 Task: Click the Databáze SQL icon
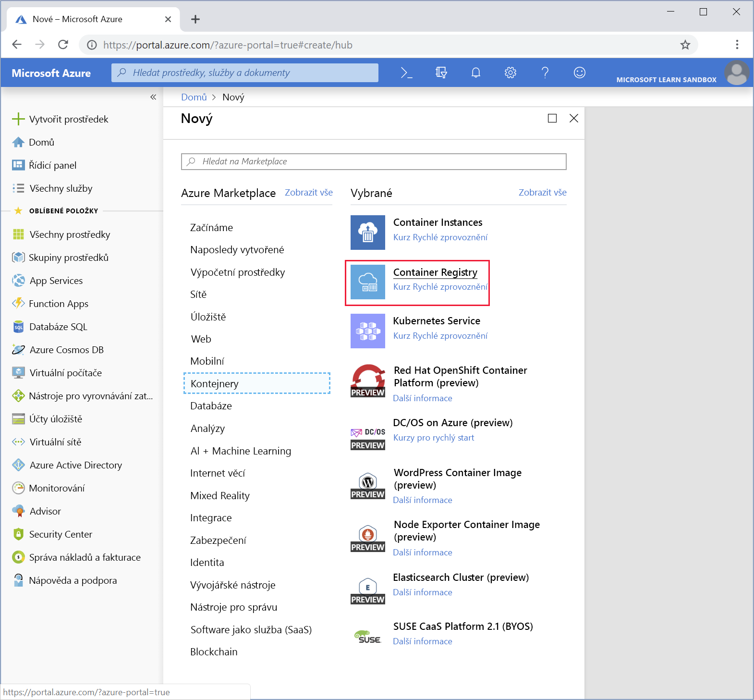(x=18, y=327)
